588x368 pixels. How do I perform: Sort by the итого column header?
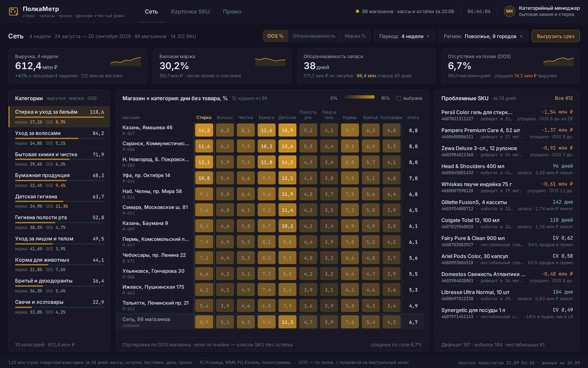click(413, 118)
